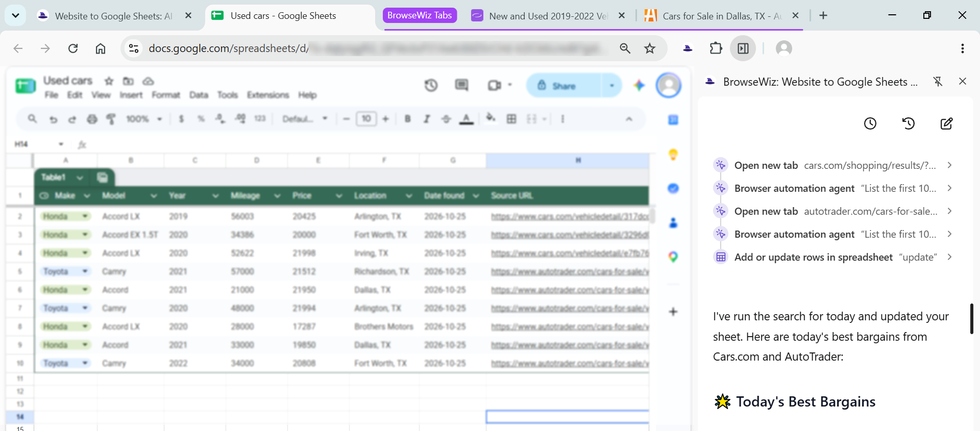
Task: Toggle bold formatting in Sheets toolbar
Action: (x=407, y=119)
